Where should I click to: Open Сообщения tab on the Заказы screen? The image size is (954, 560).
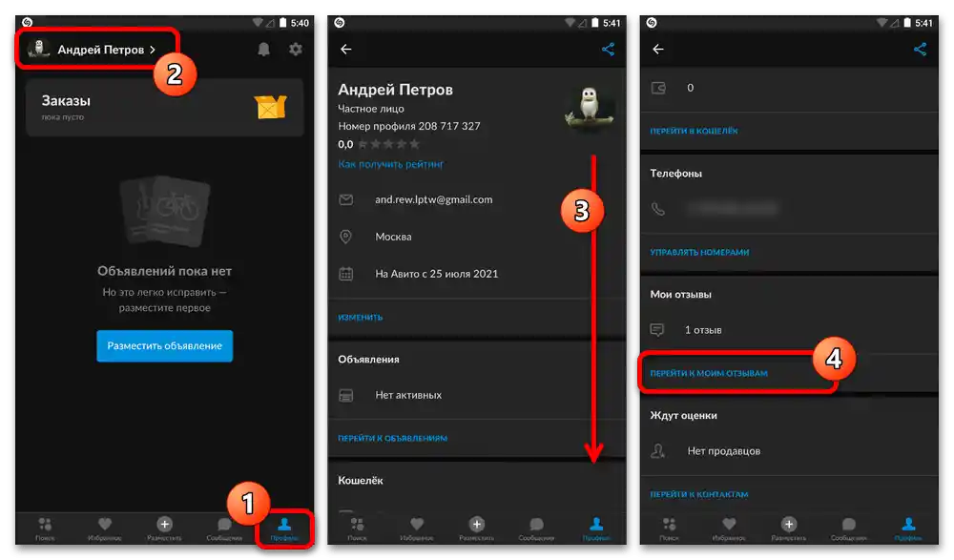224,529
